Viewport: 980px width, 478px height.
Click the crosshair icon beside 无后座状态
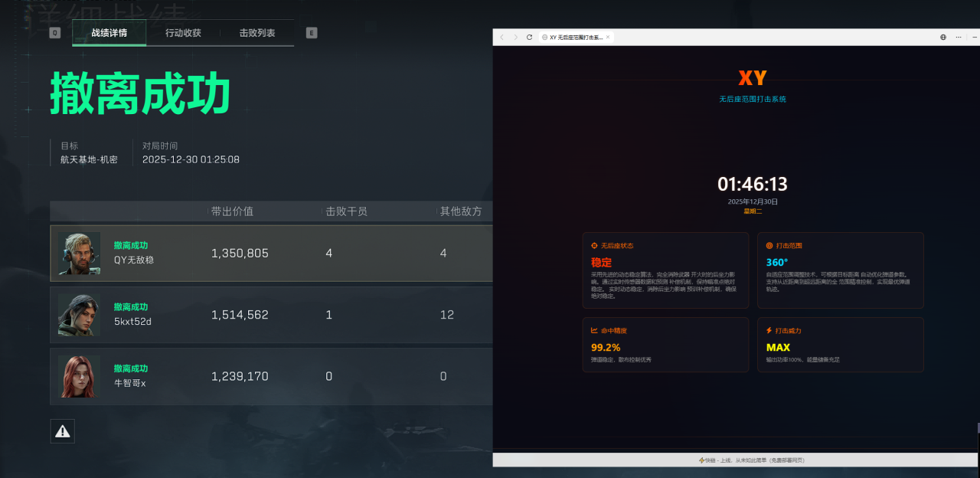tap(594, 246)
